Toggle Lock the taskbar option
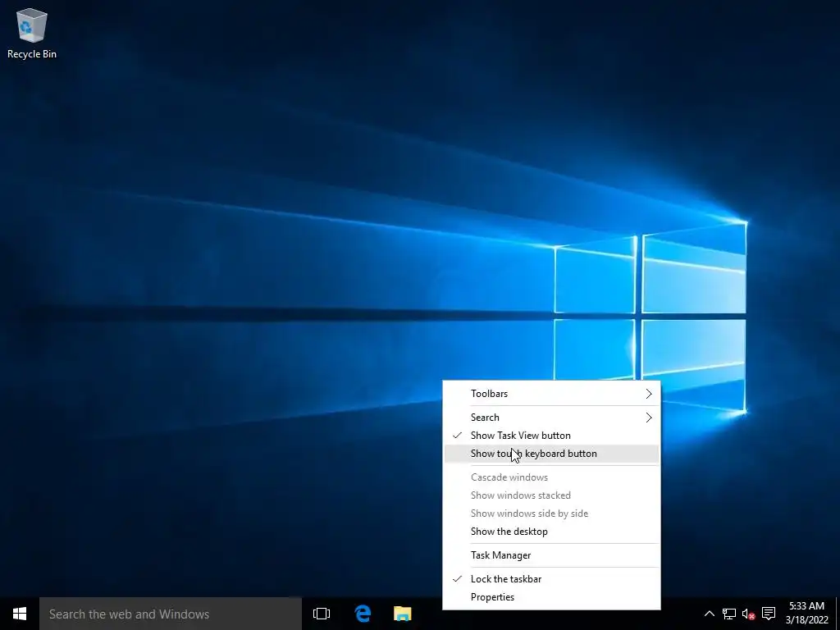The height and width of the screenshot is (630, 840). (551, 579)
